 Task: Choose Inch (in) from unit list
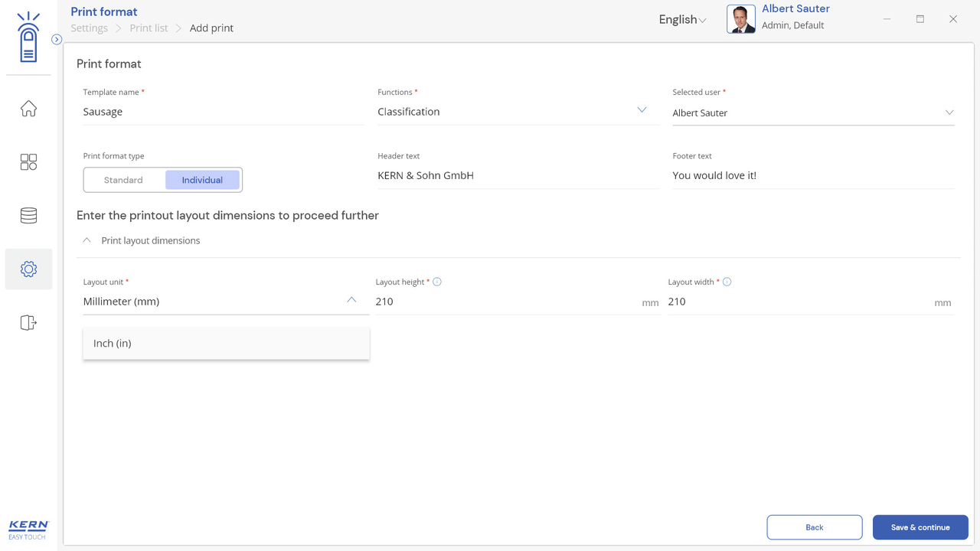226,344
